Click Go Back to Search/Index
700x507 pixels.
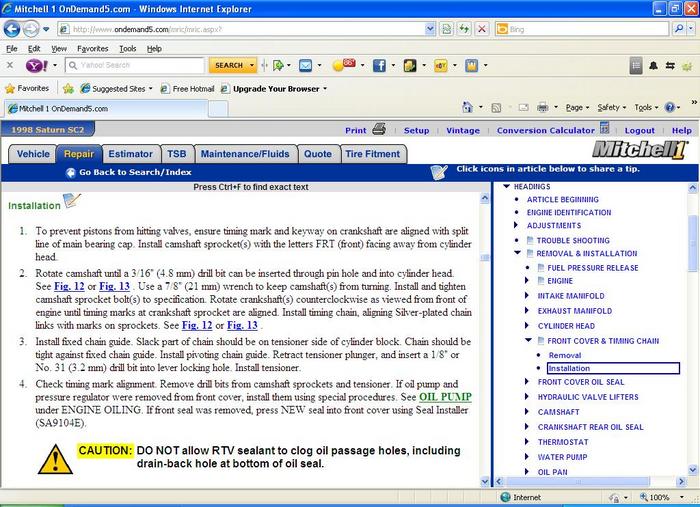(135, 172)
